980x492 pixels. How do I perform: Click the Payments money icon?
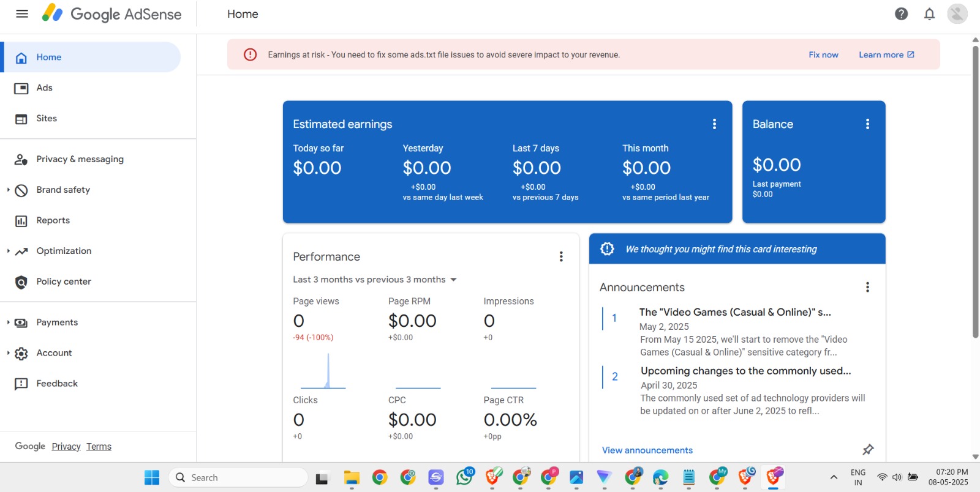coord(21,323)
